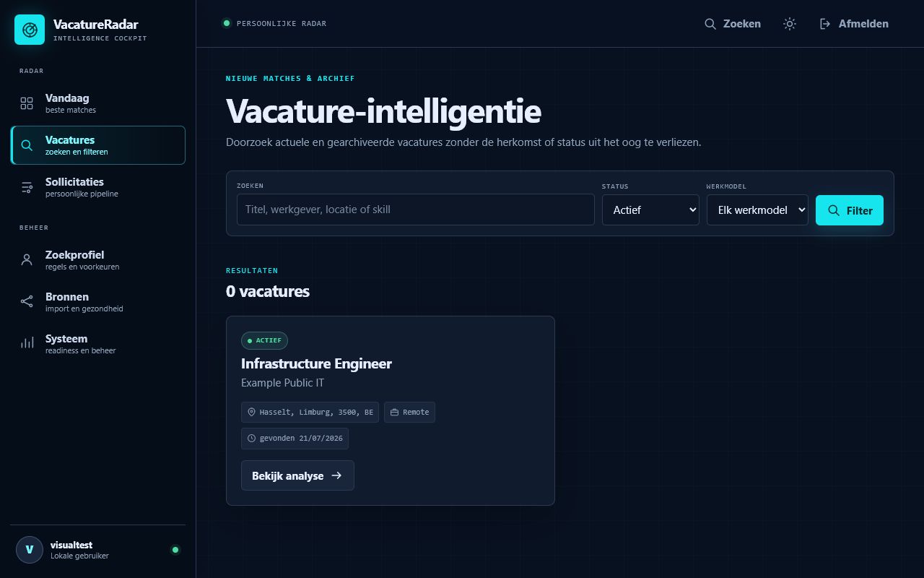924x578 pixels.
Task: Click the Filter button
Action: 850,210
